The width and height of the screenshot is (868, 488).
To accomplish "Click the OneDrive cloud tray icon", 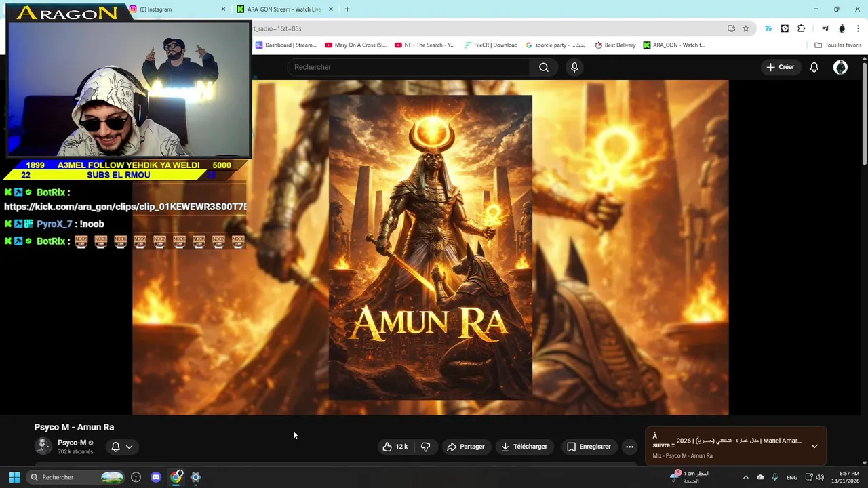I will click(x=760, y=477).
